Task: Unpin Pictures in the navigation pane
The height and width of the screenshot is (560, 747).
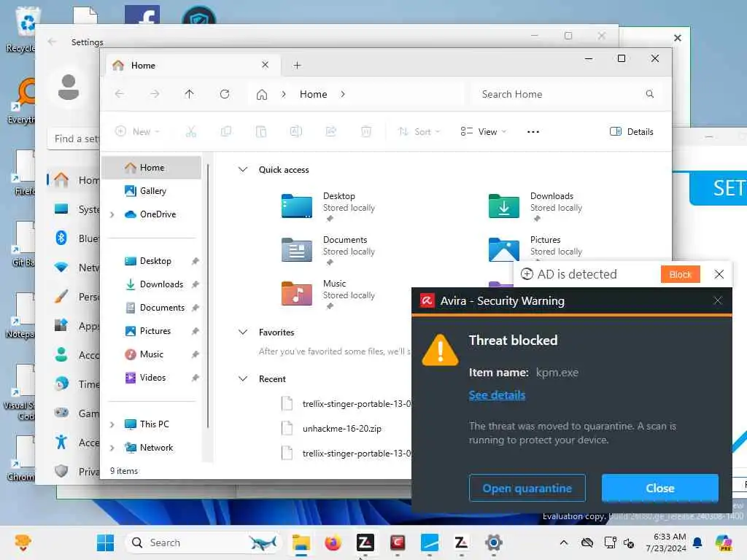Action: [x=195, y=331]
